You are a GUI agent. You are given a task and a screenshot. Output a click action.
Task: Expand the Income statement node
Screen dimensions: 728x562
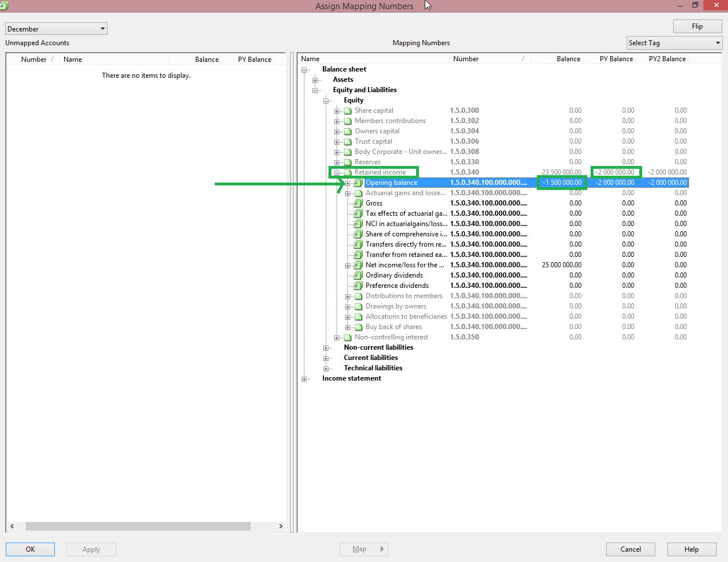tap(304, 379)
